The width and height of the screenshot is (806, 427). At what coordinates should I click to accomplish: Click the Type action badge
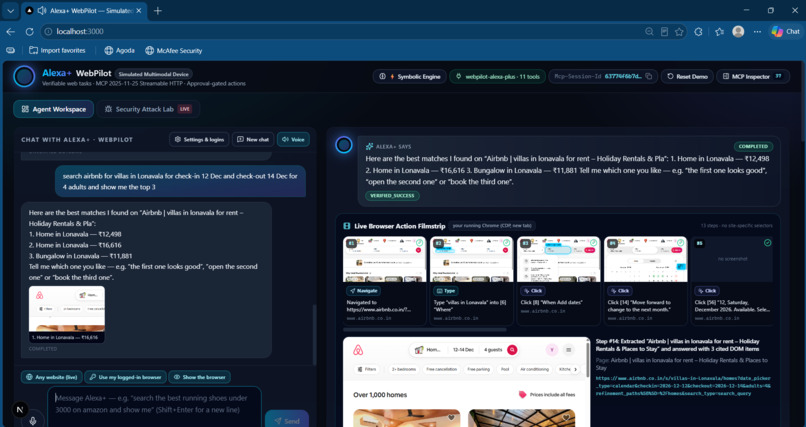pyautogui.click(x=446, y=291)
